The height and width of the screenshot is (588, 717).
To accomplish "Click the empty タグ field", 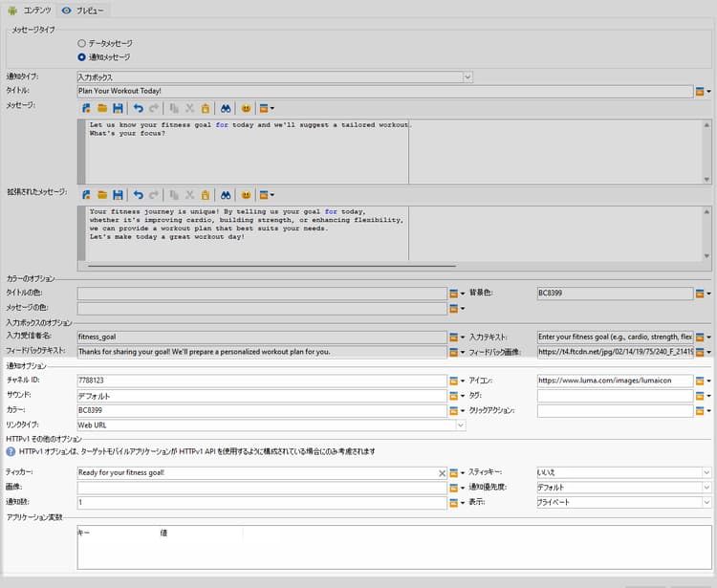I will click(x=615, y=396).
